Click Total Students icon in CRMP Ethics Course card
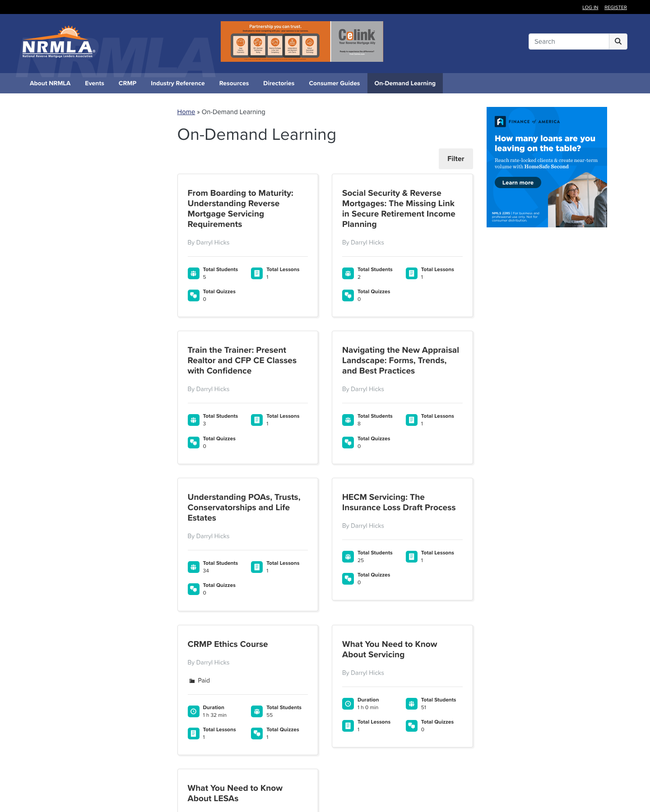Image resolution: width=650 pixels, height=812 pixels. click(x=257, y=711)
